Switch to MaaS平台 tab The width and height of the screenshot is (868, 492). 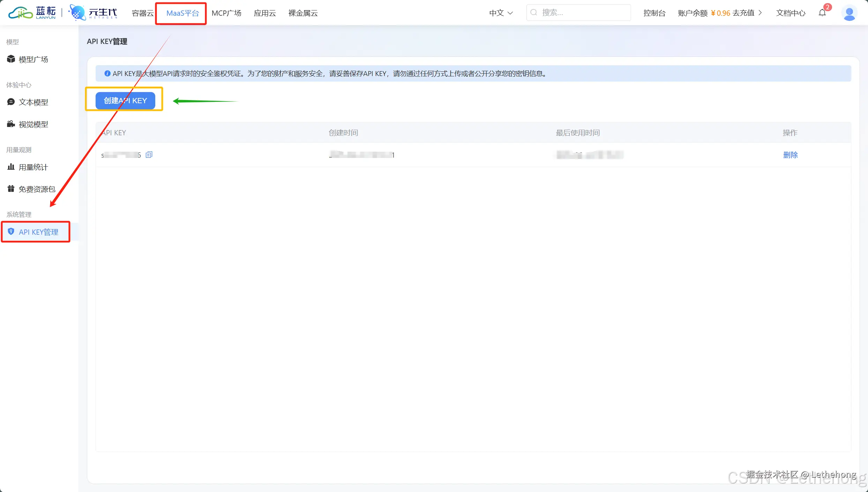point(182,13)
